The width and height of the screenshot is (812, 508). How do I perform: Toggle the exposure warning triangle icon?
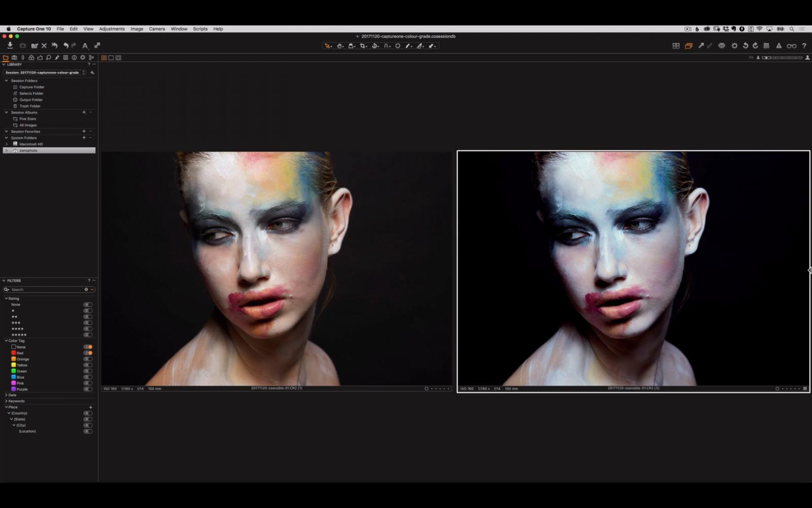tap(780, 46)
